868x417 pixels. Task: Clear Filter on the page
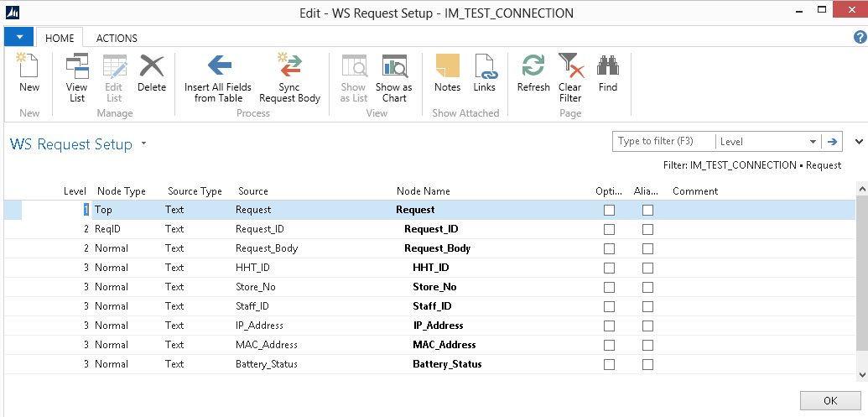click(570, 77)
